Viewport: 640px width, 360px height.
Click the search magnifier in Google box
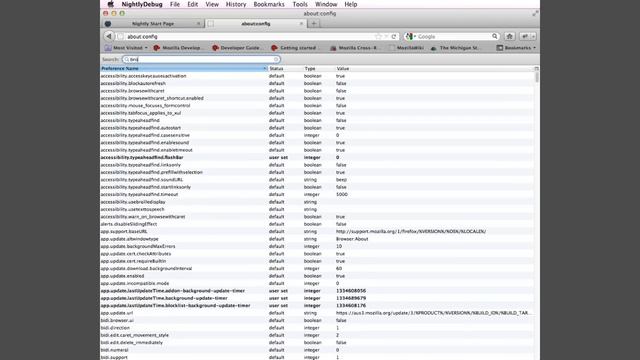coord(495,36)
